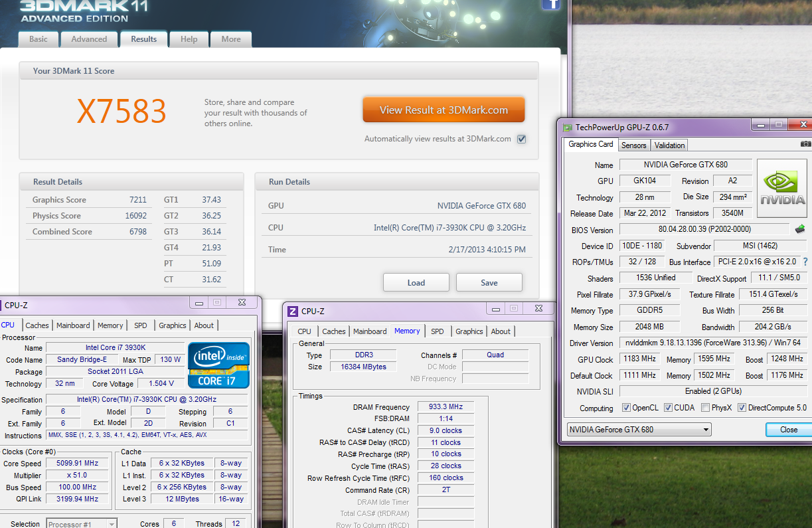
Task: Click the Close button in GPU-Z
Action: [789, 430]
